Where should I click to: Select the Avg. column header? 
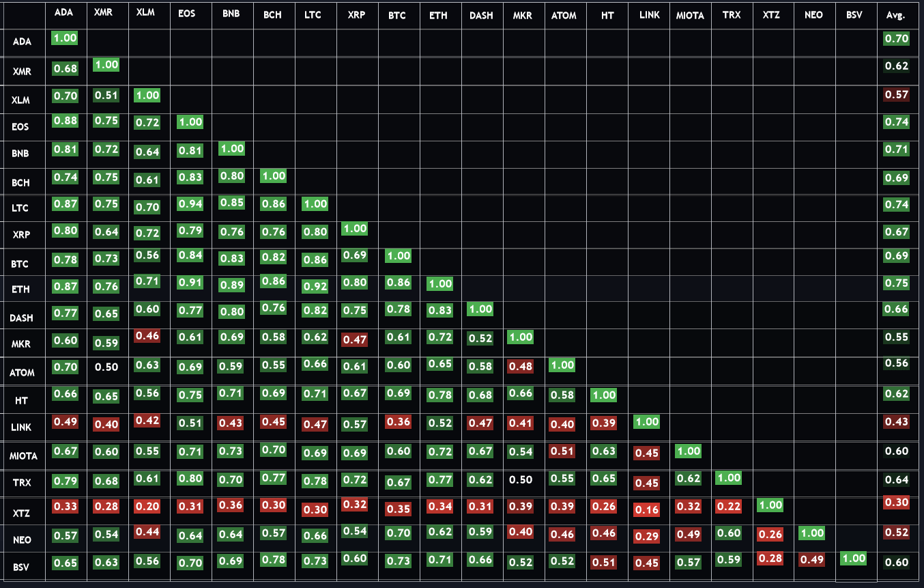[x=895, y=15]
